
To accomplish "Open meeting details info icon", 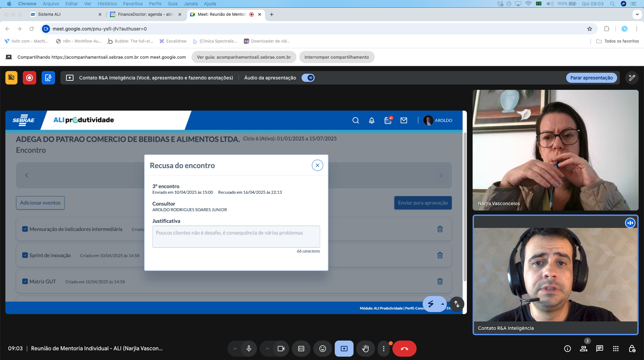I will (568, 349).
